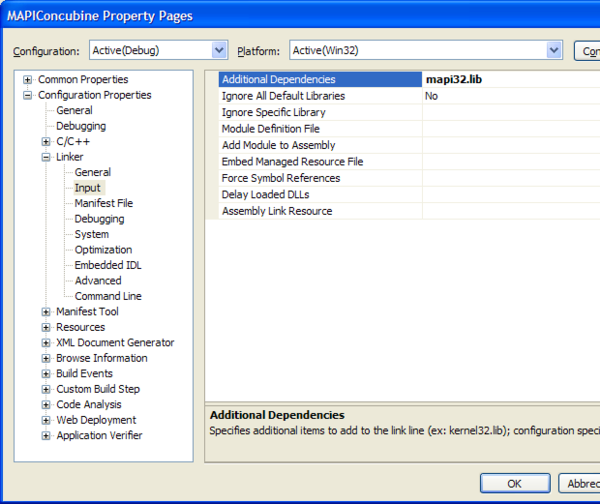Expand the Common Properties node

28,80
